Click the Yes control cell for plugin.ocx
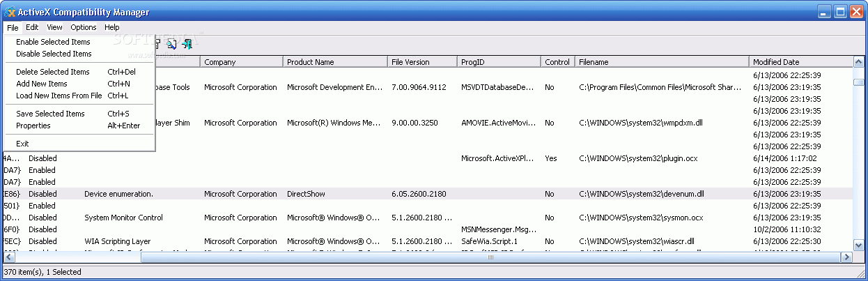 point(551,158)
